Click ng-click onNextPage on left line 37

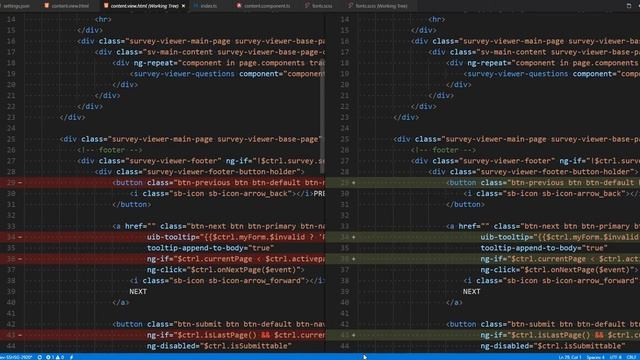coord(225,269)
